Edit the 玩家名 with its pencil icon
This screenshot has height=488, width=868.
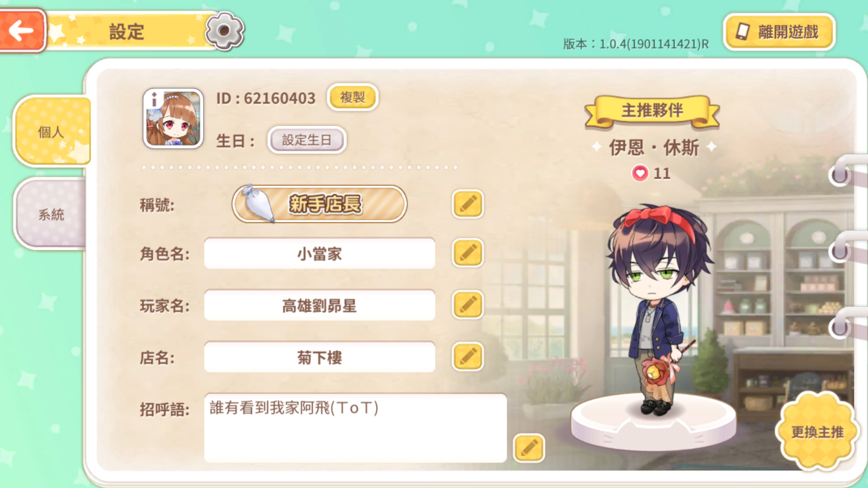pos(468,305)
